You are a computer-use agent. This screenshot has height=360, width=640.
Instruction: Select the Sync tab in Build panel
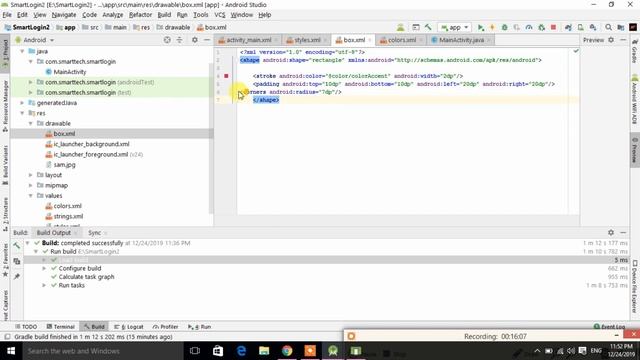click(94, 233)
